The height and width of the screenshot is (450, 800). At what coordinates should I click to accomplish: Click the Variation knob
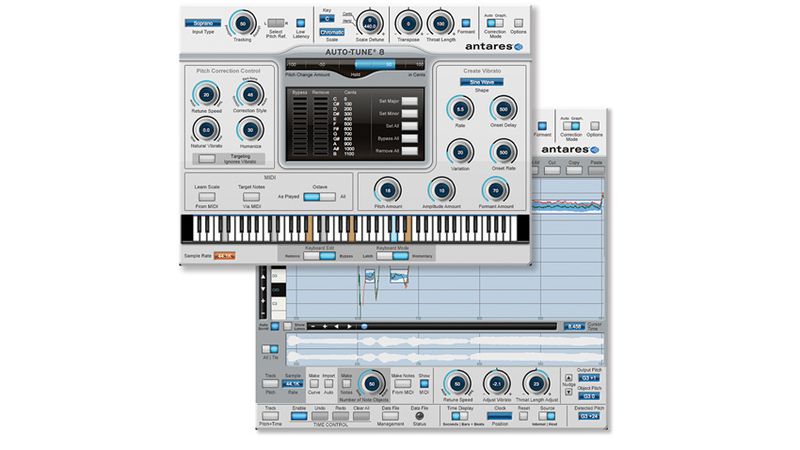460,152
